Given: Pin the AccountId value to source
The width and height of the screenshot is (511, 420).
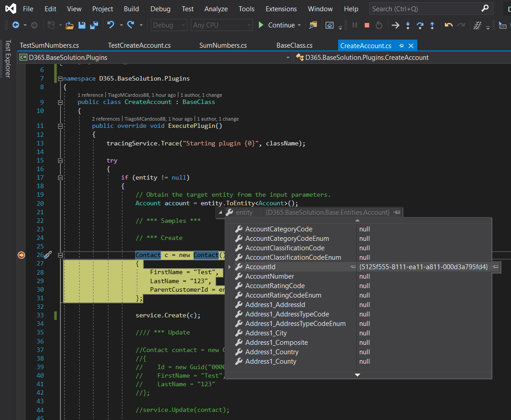Looking at the screenshot, I should click(495, 267).
